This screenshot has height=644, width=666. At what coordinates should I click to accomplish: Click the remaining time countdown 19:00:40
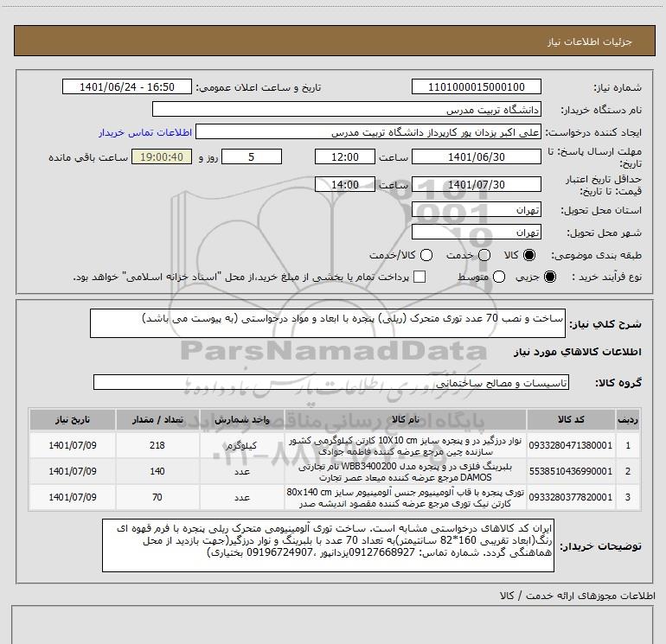click(x=162, y=157)
